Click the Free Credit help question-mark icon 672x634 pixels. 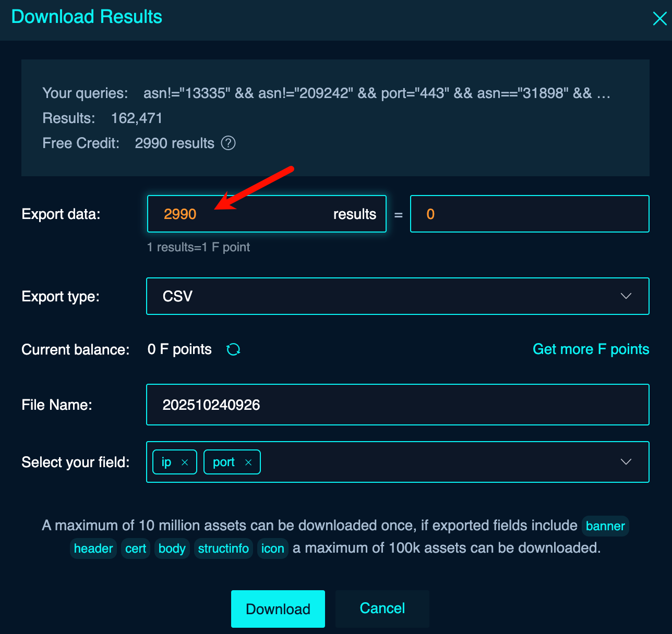tap(228, 143)
